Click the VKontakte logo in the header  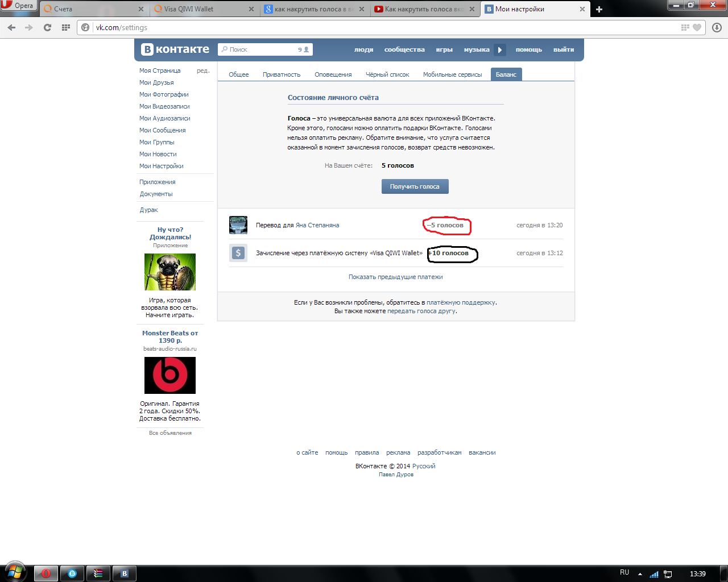pos(175,49)
